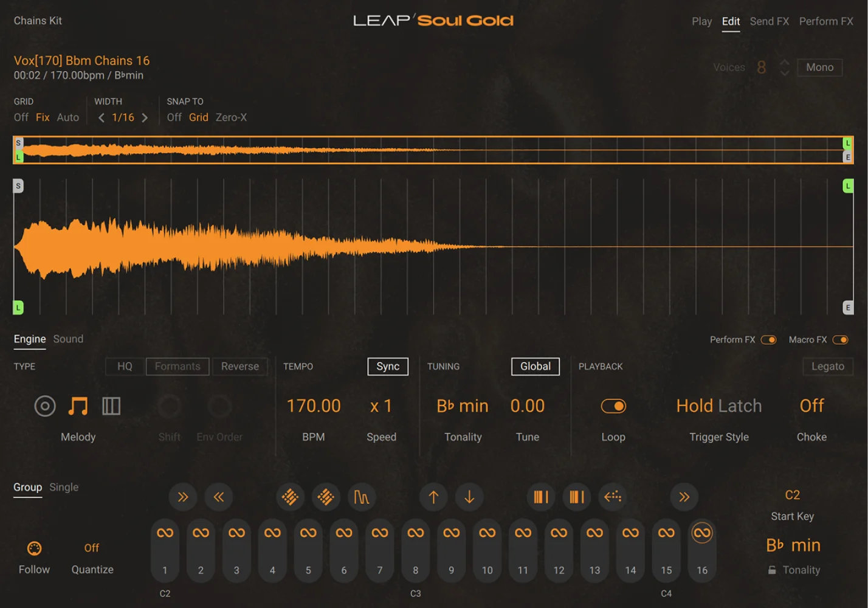Select the one-shot engine type icon
The width and height of the screenshot is (868, 608).
pyautogui.click(x=44, y=406)
